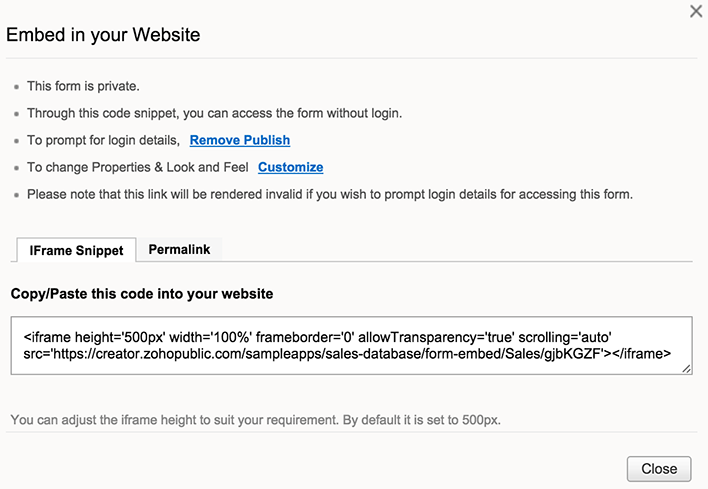Click the 'This form is private.' text
The width and height of the screenshot is (708, 489).
[x=83, y=86]
